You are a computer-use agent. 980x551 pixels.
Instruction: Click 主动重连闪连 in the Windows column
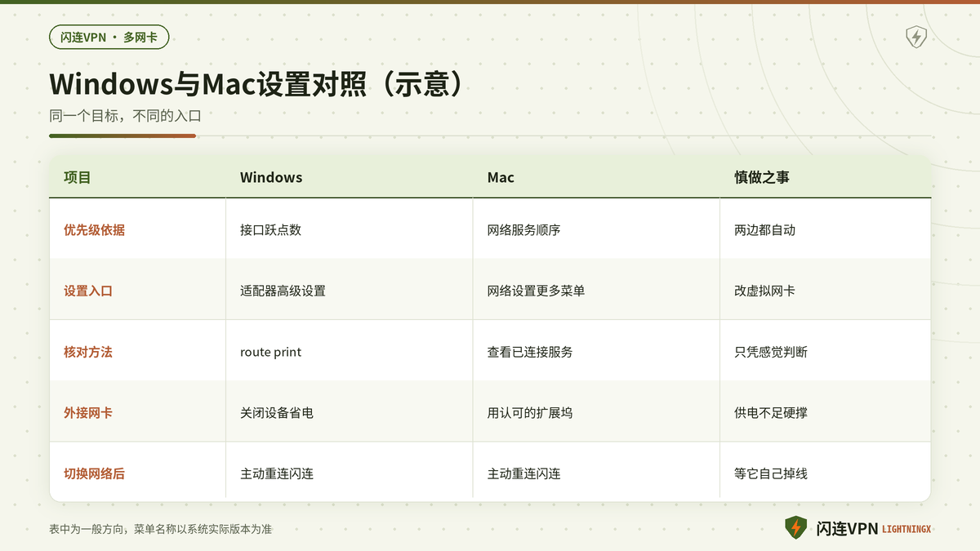[277, 473]
